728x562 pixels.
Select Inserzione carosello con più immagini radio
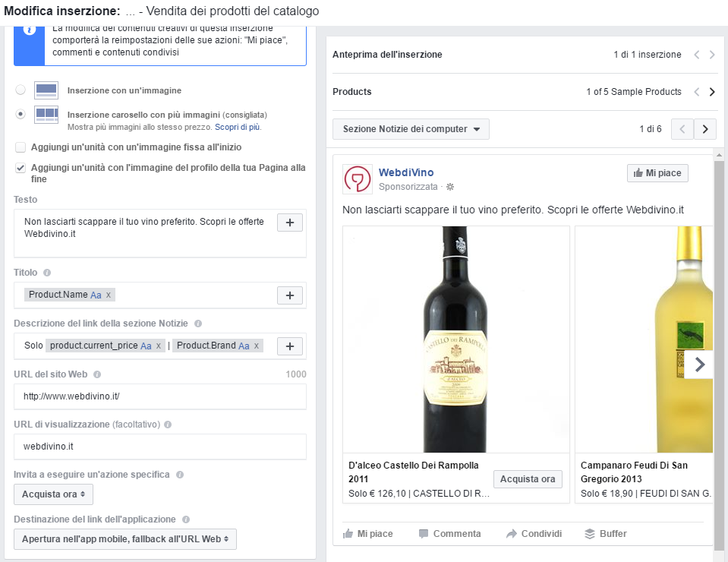[x=20, y=114]
